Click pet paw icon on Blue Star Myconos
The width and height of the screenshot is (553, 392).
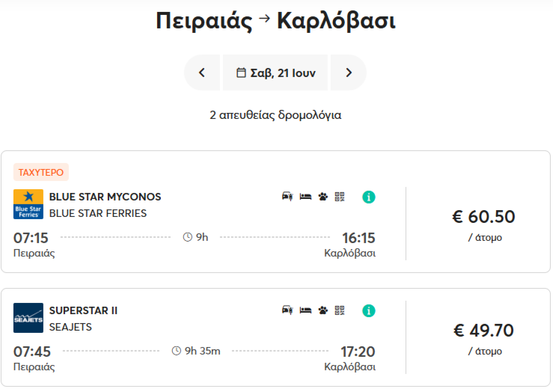[x=323, y=196]
